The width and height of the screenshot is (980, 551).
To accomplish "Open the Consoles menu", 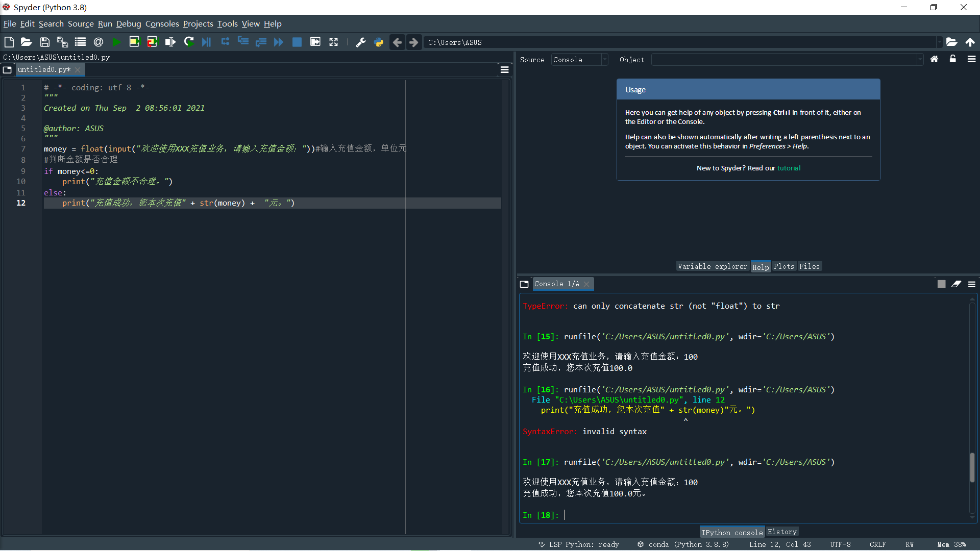I will [162, 24].
